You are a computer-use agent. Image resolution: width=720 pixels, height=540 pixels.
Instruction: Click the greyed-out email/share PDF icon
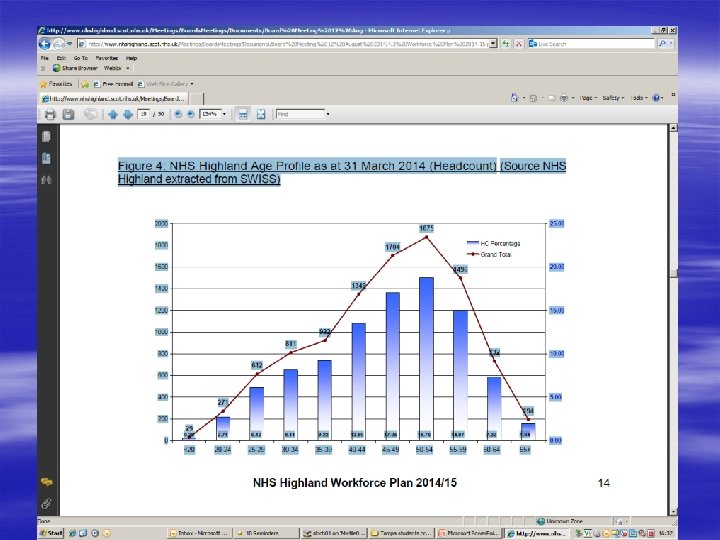click(90, 114)
